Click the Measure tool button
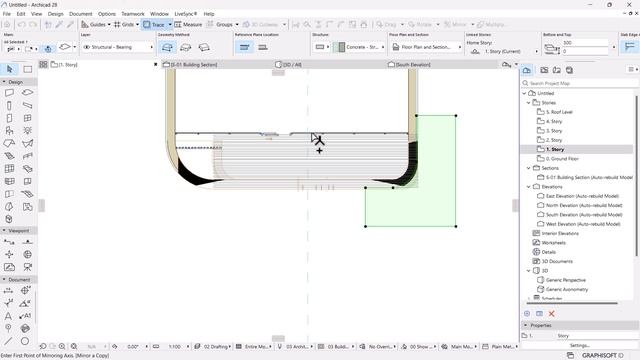Viewport: 640px width, 360px height. pyautogui.click(x=188, y=24)
